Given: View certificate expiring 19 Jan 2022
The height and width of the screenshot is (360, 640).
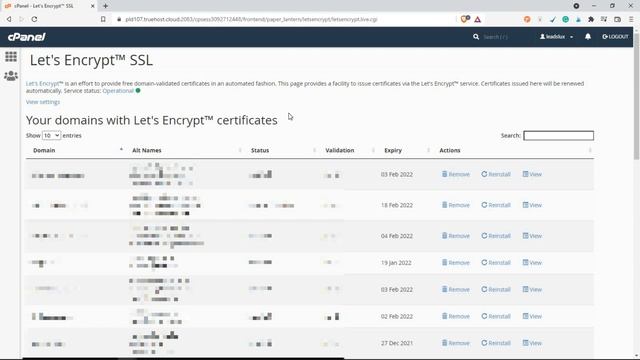Looking at the screenshot, I should pos(532,263).
